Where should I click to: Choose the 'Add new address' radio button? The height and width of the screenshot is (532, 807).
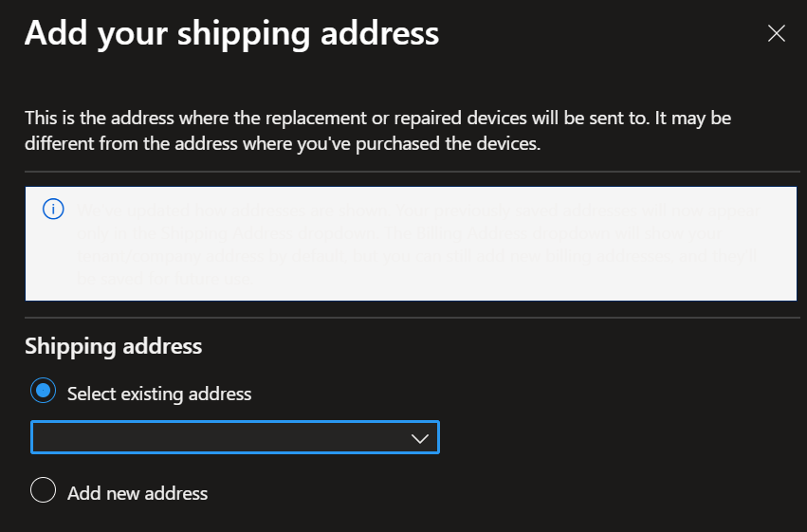[44, 491]
